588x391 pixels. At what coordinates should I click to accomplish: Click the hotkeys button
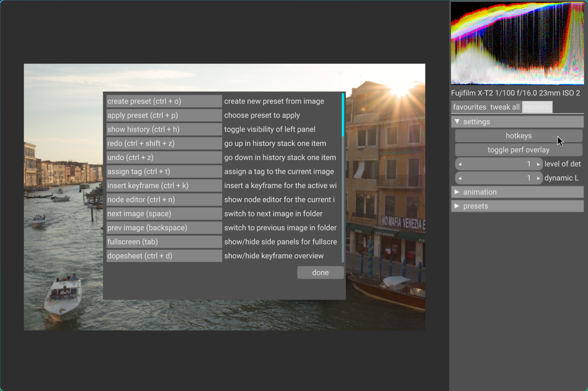coord(518,136)
